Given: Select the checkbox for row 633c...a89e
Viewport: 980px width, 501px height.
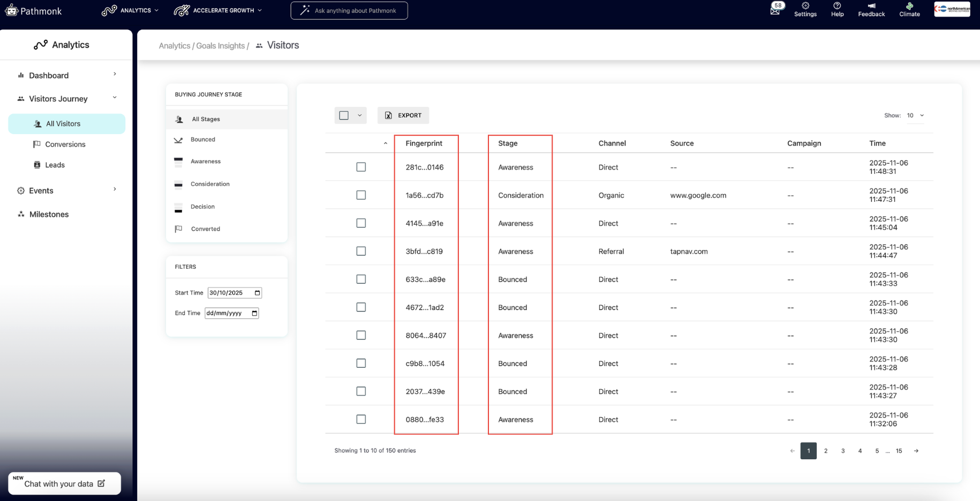Looking at the screenshot, I should coord(361,279).
